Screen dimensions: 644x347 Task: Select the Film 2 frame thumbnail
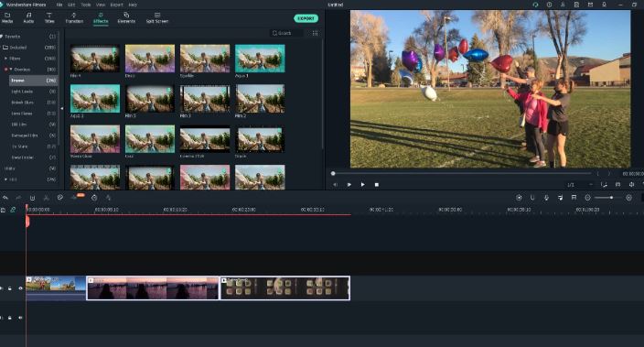click(x=260, y=99)
